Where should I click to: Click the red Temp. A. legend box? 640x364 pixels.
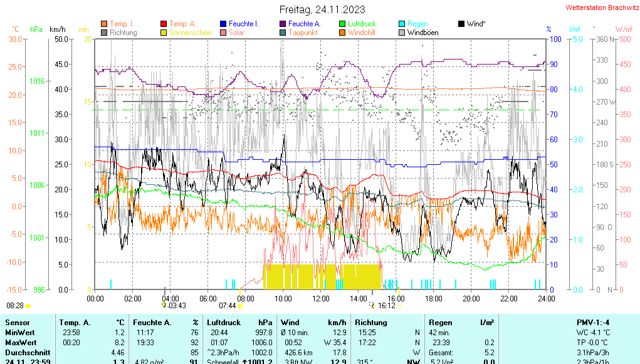164,24
